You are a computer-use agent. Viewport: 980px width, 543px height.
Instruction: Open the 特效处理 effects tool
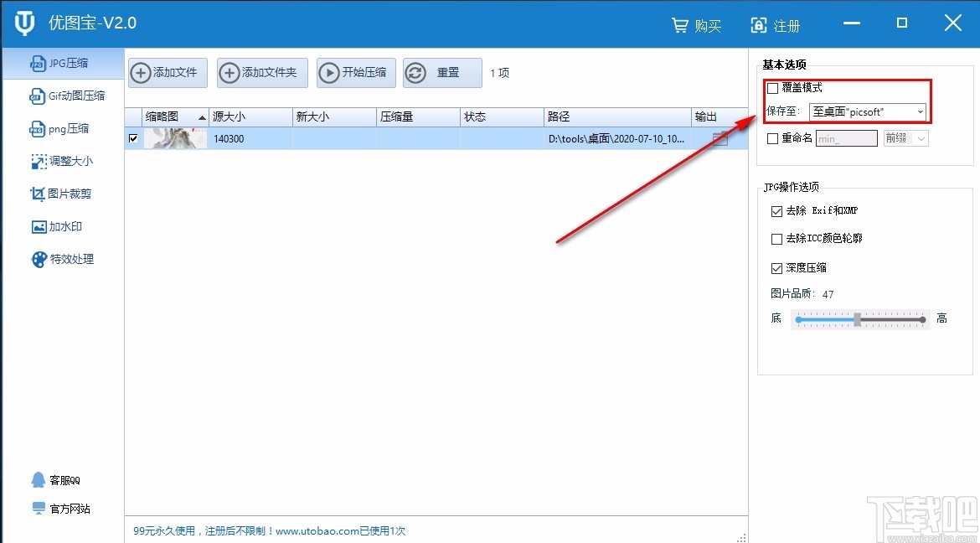(x=63, y=259)
